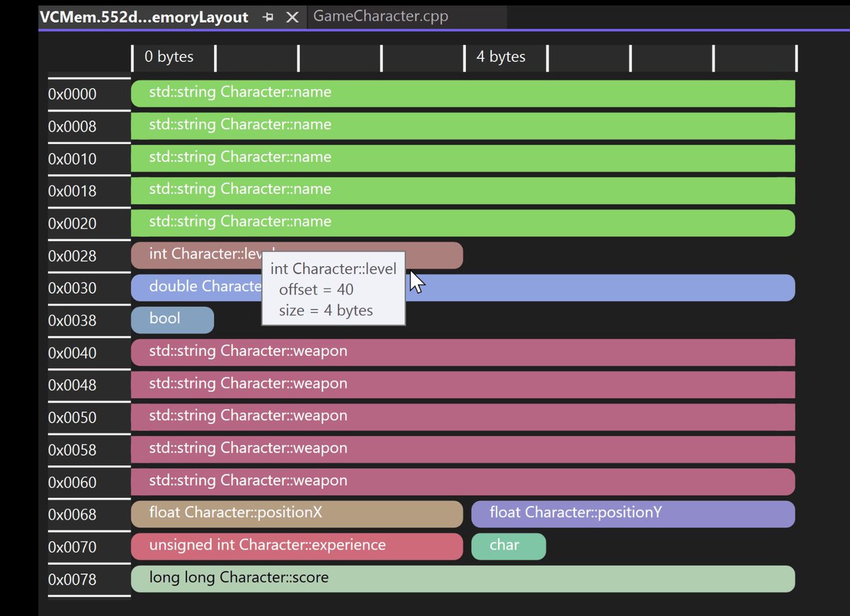This screenshot has width=850, height=616.
Task: Select the name block at 0x0010
Action: pyautogui.click(x=463, y=159)
